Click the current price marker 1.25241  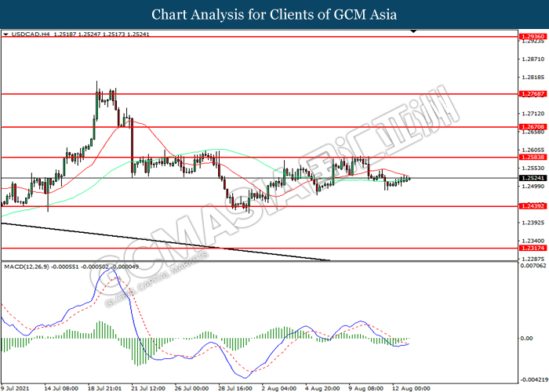tap(533, 178)
